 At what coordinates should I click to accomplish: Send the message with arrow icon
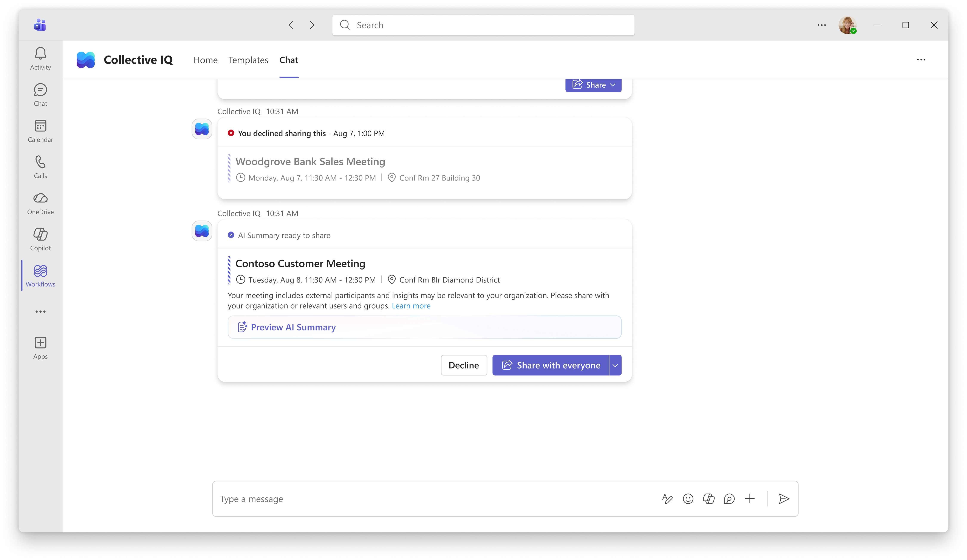[x=784, y=499]
